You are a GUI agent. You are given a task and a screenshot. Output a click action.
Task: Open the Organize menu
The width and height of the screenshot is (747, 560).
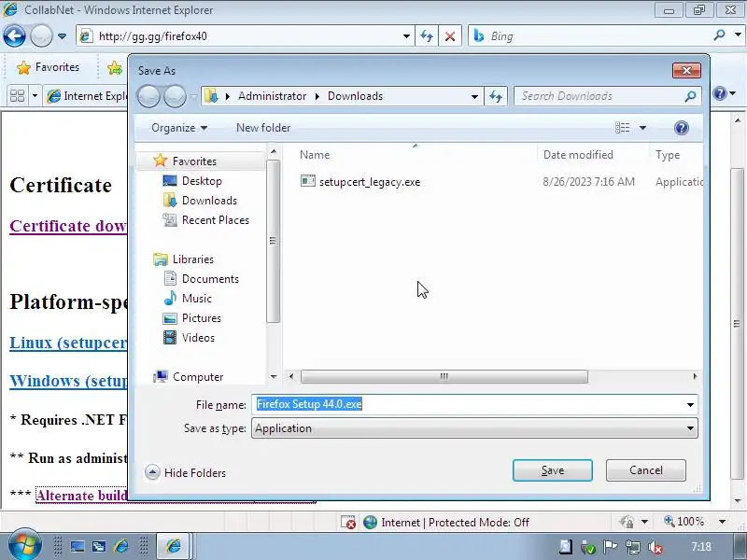pos(179,128)
